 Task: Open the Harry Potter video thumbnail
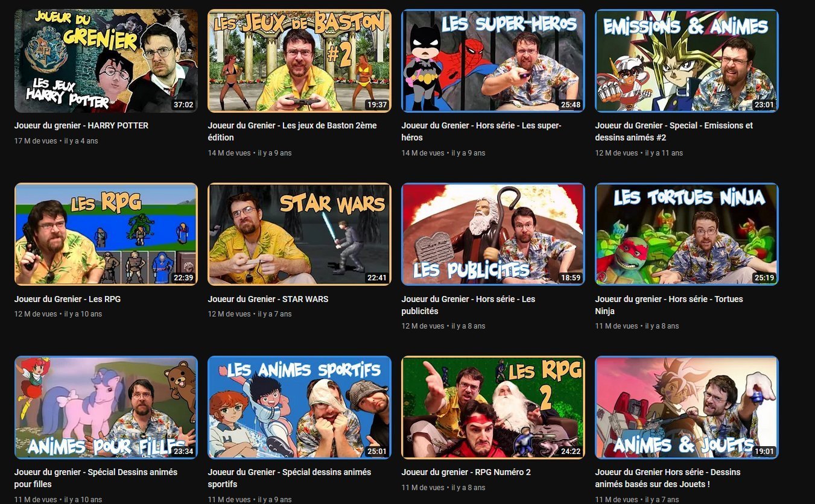tap(106, 61)
